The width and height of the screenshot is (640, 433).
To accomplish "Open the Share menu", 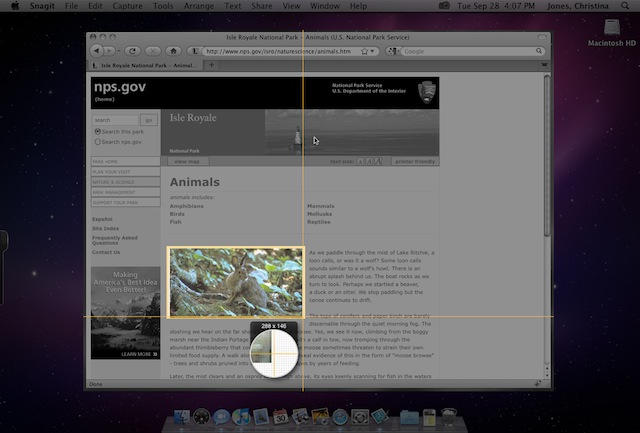I will [x=262, y=6].
